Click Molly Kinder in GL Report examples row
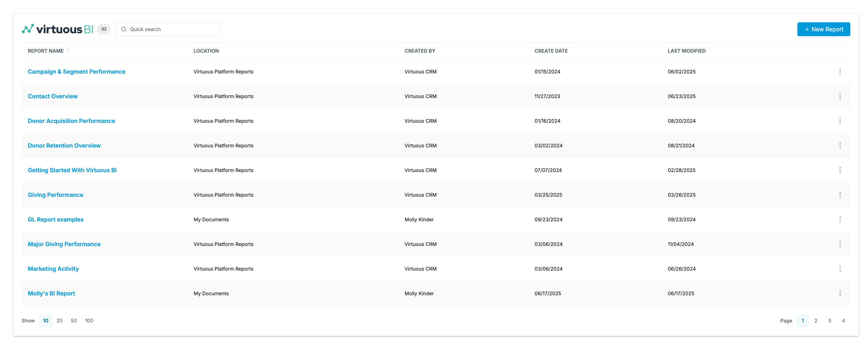 pyautogui.click(x=419, y=219)
